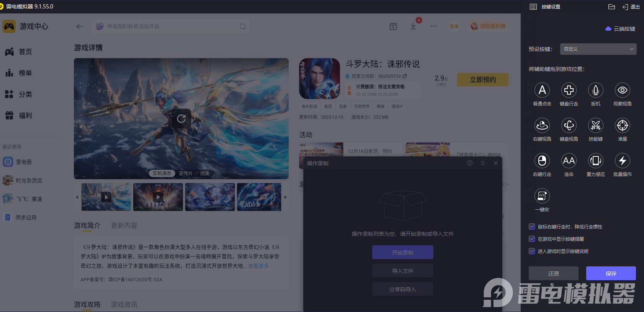
Task: Open 飞飞：重逢 from recently used
Action: click(x=22, y=199)
